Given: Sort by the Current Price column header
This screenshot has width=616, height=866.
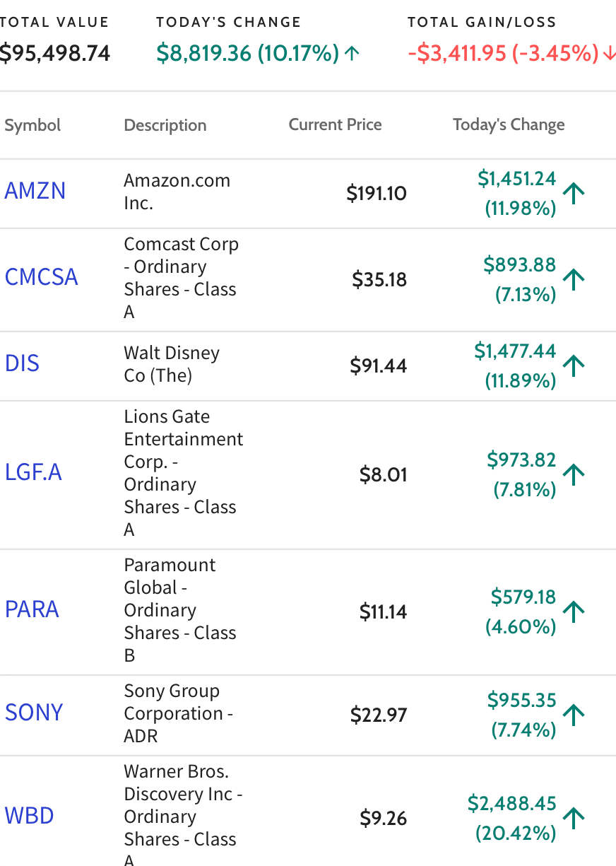Looking at the screenshot, I should [x=335, y=125].
